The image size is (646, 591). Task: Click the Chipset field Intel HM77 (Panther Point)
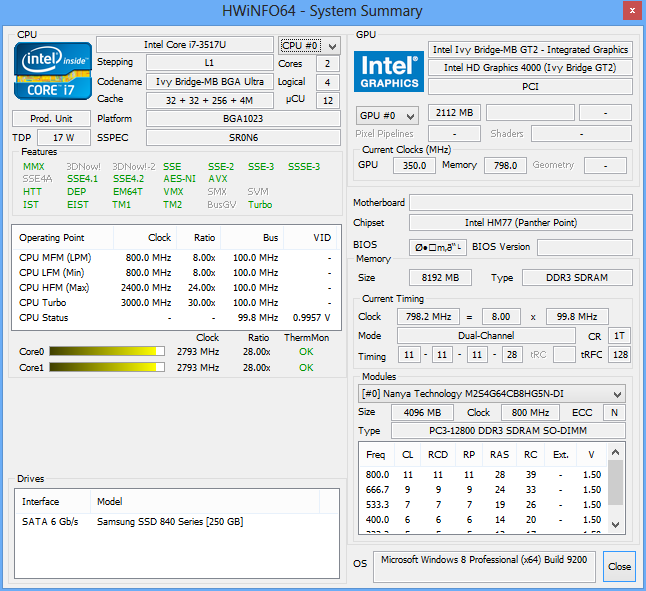521,222
